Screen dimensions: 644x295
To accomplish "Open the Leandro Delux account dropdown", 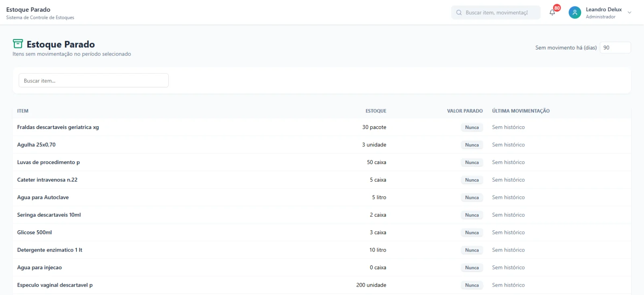I will 600,12.
